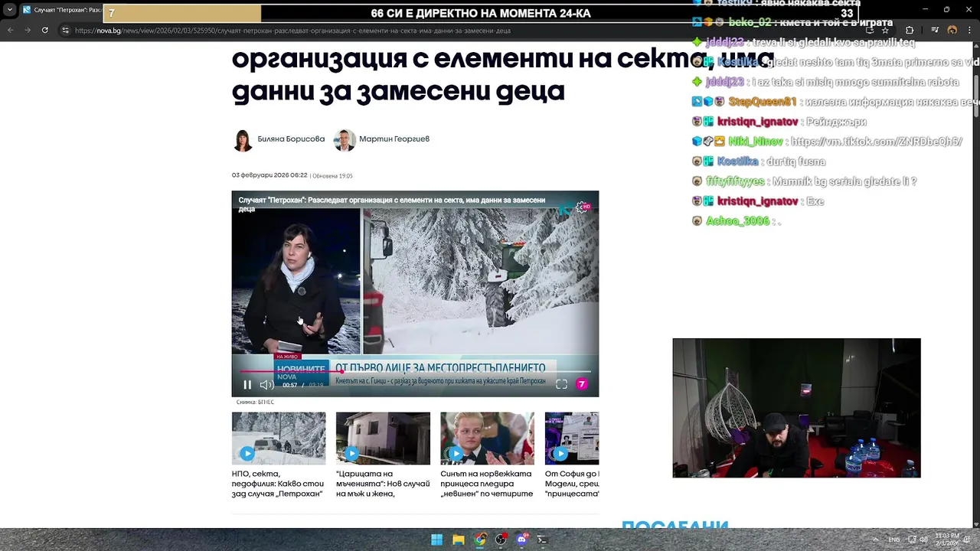Click chat username beko_02
980x551 pixels.
click(750, 22)
